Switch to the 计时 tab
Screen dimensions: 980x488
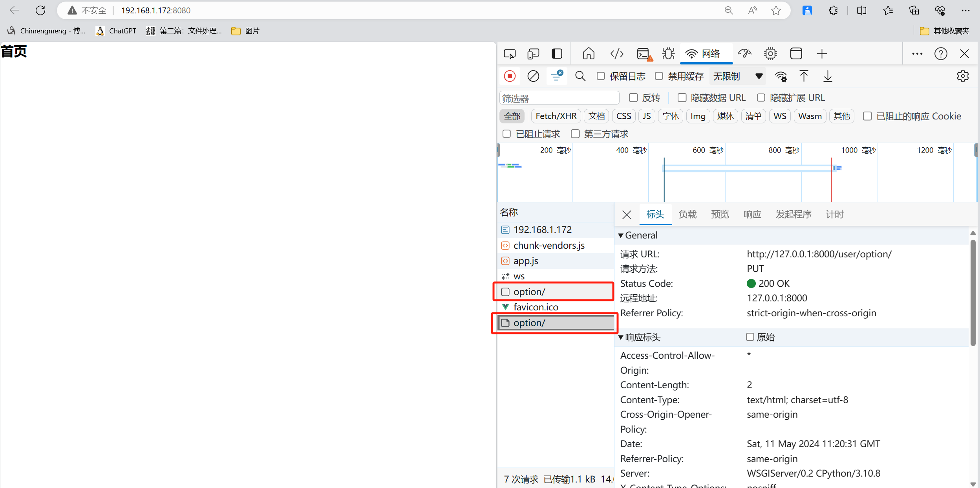click(835, 214)
